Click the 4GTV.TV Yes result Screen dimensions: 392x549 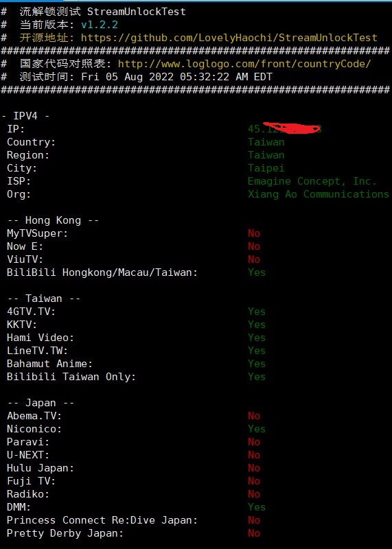click(257, 312)
